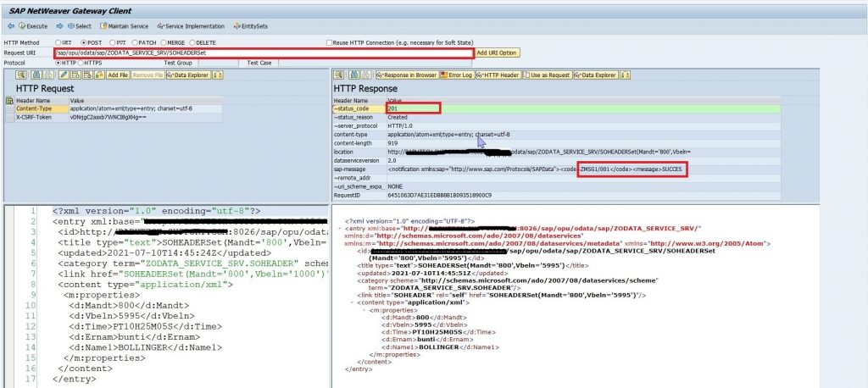This screenshot has width=868, height=388.
Task: Click the up/down arrows icon after request Data Explorer
Action: pos(218,75)
